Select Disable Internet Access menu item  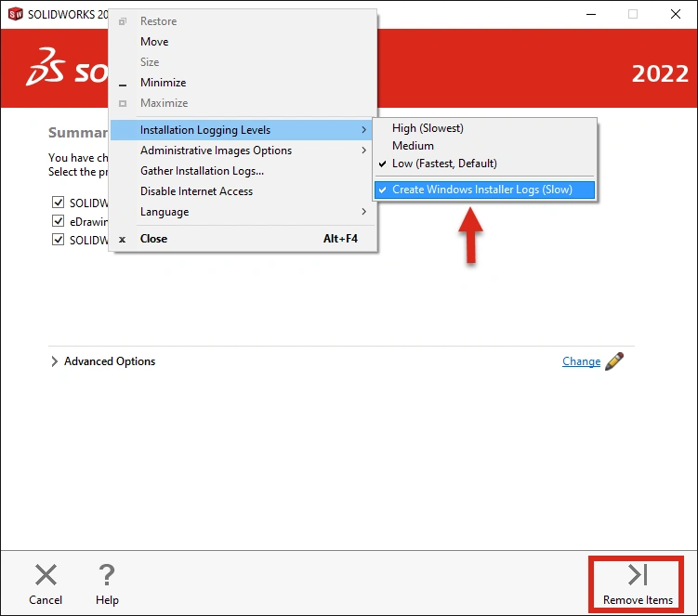(242, 191)
